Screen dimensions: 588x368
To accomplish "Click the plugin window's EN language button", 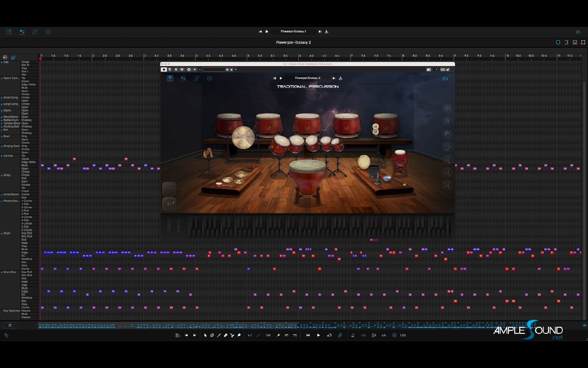I will (x=445, y=79).
